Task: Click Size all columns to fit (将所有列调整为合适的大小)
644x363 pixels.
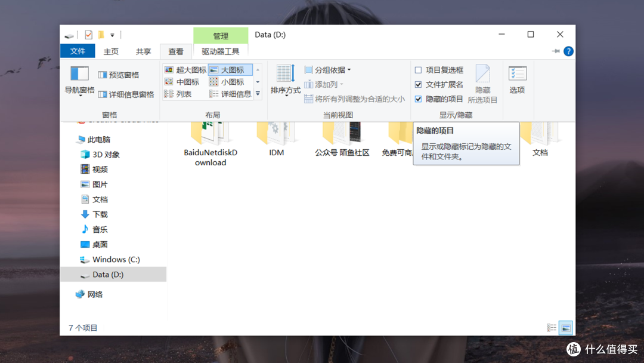Action: [x=354, y=99]
